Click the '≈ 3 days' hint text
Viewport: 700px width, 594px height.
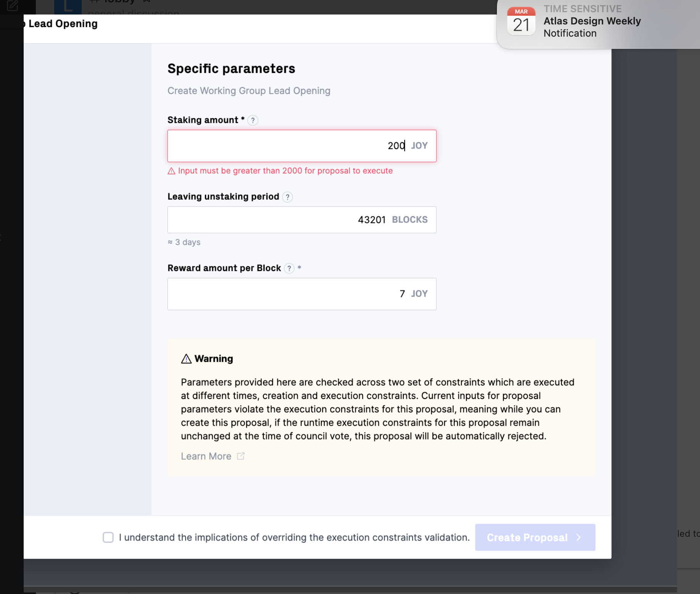point(184,242)
